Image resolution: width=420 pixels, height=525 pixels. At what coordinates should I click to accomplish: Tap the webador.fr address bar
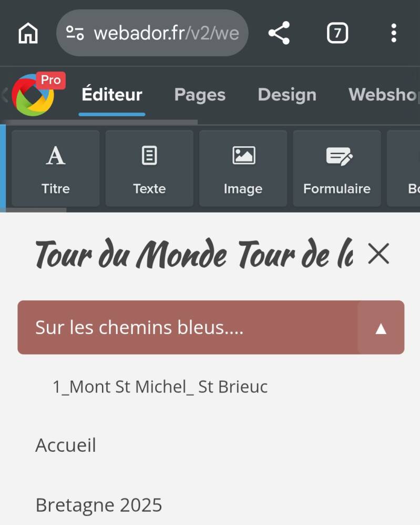166,34
